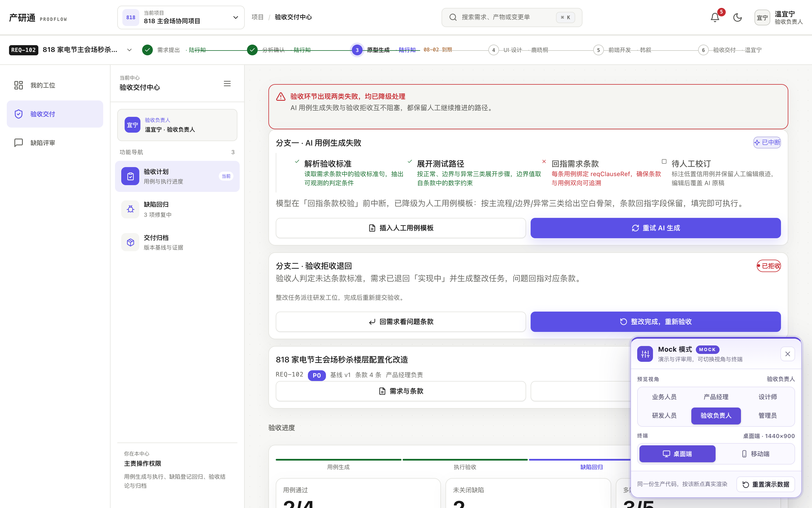Select 产品经理 preview role
Image resolution: width=812 pixels, height=508 pixels.
pyautogui.click(x=716, y=397)
